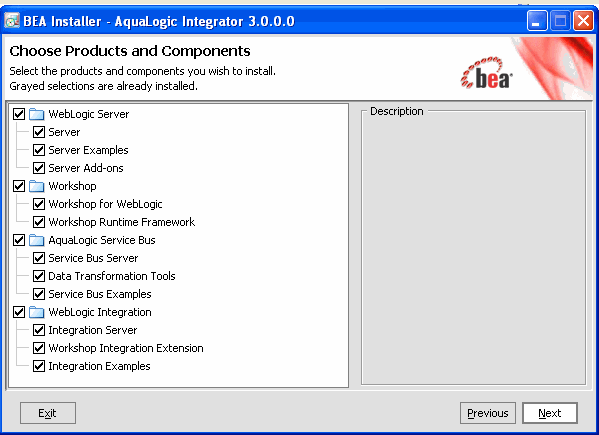Uncheck the WebLogic Server product checkbox
This screenshot has height=435, width=599.
click(x=19, y=114)
